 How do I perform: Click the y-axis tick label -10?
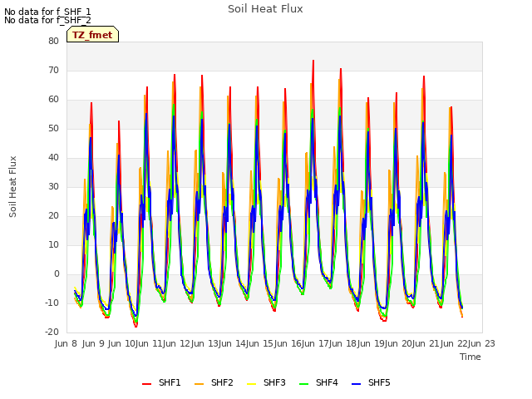tap(52, 303)
